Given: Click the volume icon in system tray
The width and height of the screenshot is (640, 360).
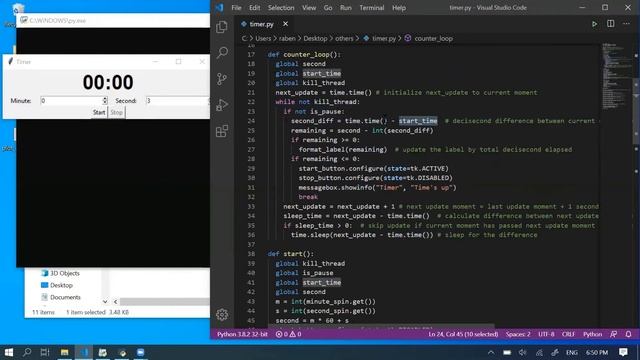Looking at the screenshot, I should coord(522,352).
